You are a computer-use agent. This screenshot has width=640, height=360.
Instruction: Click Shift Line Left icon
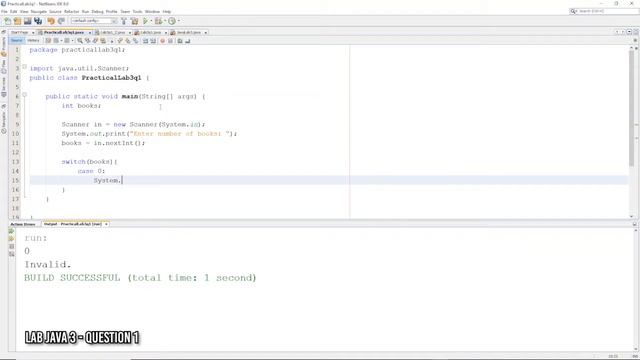pos(145,41)
